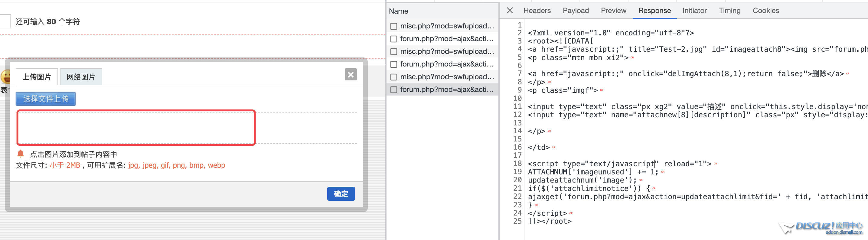
Task: Switch to the 网络图片 tab
Action: 81,77
